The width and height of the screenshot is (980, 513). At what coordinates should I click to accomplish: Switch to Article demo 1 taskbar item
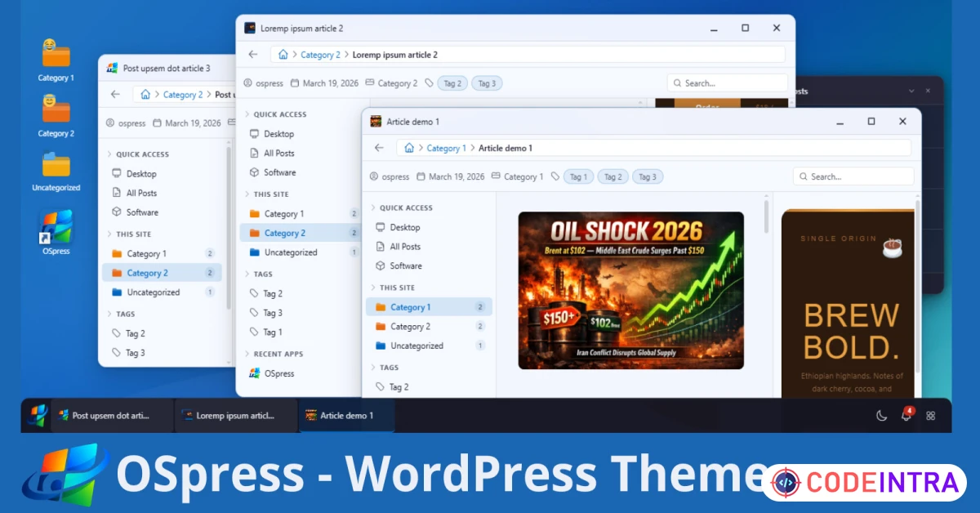click(x=347, y=415)
